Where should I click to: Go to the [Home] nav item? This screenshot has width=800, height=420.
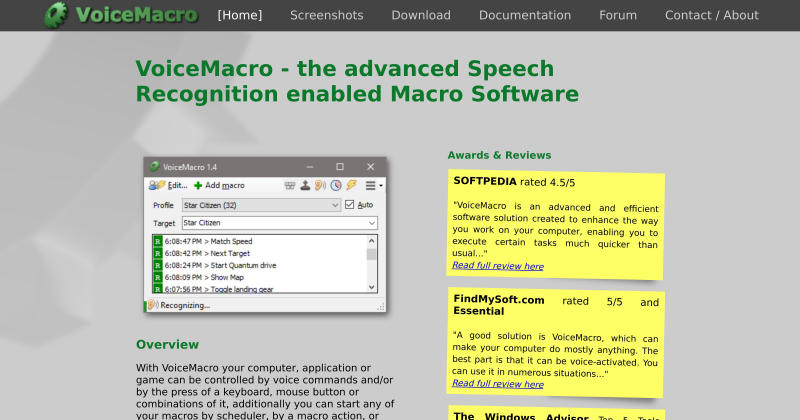[240, 15]
